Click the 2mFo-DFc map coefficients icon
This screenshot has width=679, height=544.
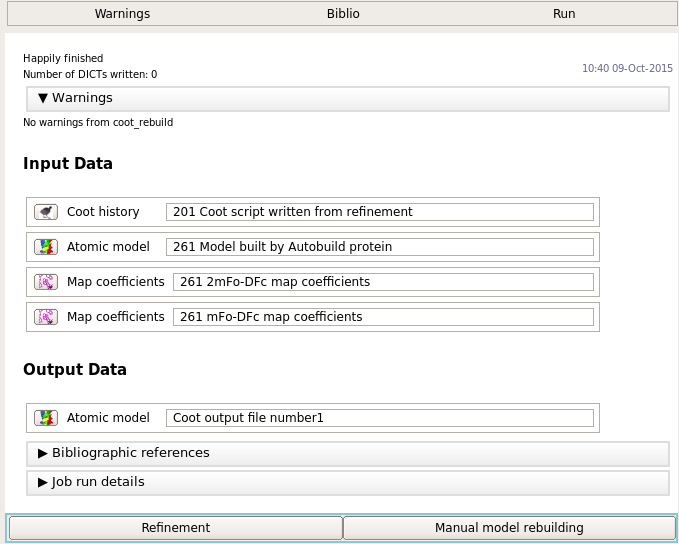(x=45, y=282)
